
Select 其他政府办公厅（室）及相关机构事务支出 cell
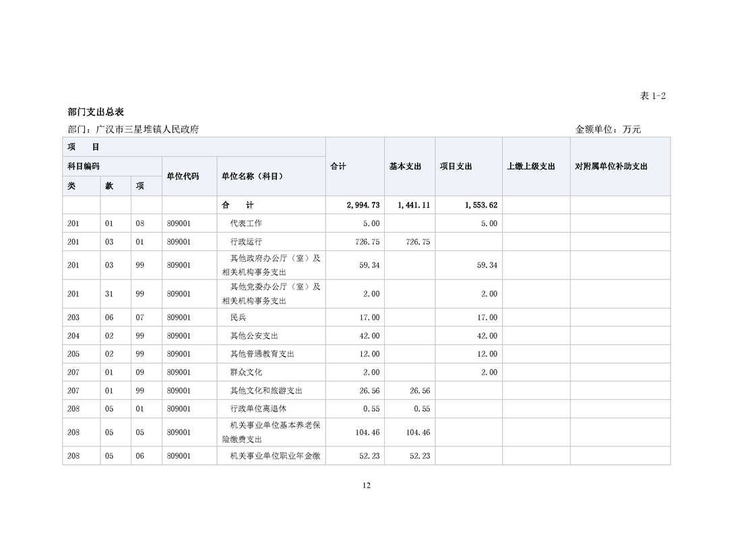[271, 265]
